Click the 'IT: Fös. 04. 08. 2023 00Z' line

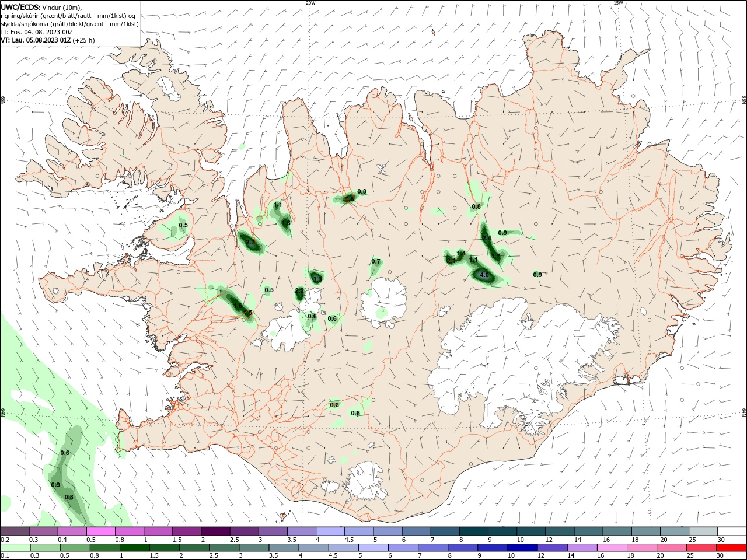37,32
